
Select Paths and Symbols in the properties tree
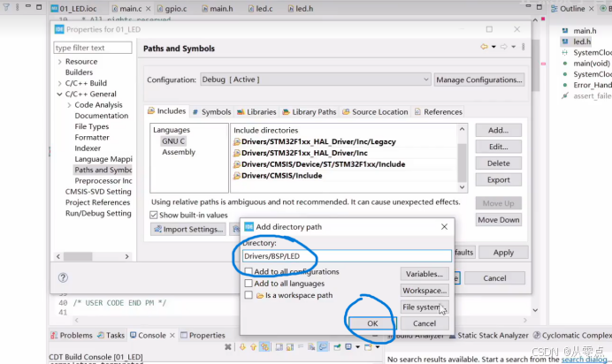(103, 170)
